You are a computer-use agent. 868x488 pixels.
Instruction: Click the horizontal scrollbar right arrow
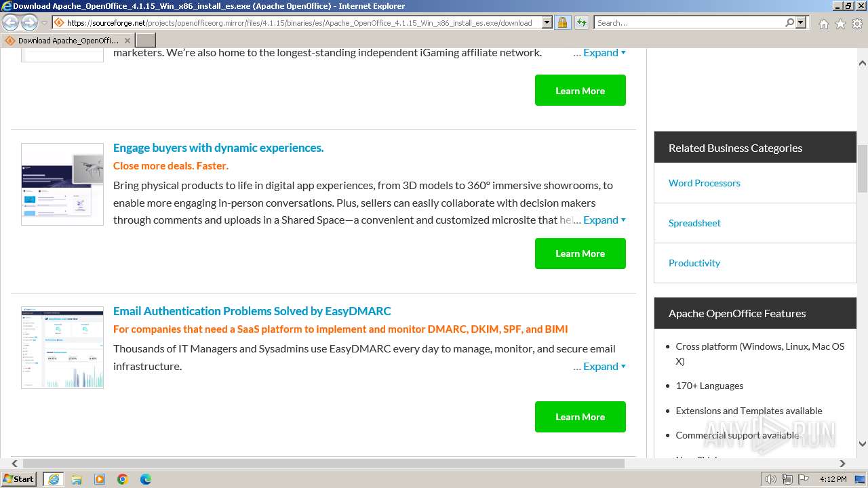coord(842,464)
